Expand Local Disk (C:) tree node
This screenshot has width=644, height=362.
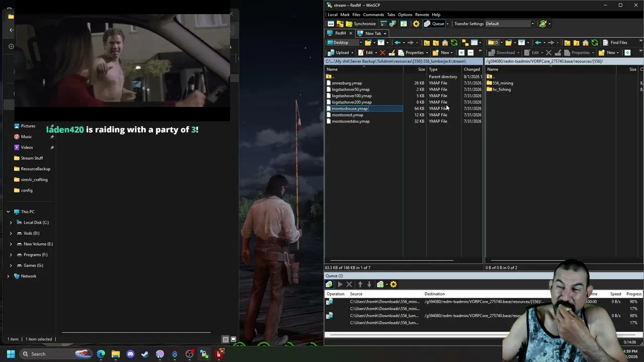11,222
